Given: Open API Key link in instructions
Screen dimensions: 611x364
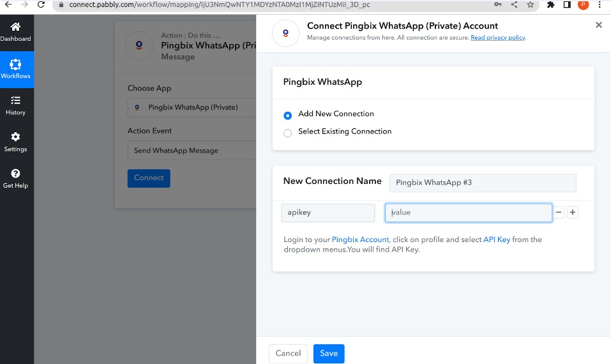Looking at the screenshot, I should pyautogui.click(x=497, y=239).
